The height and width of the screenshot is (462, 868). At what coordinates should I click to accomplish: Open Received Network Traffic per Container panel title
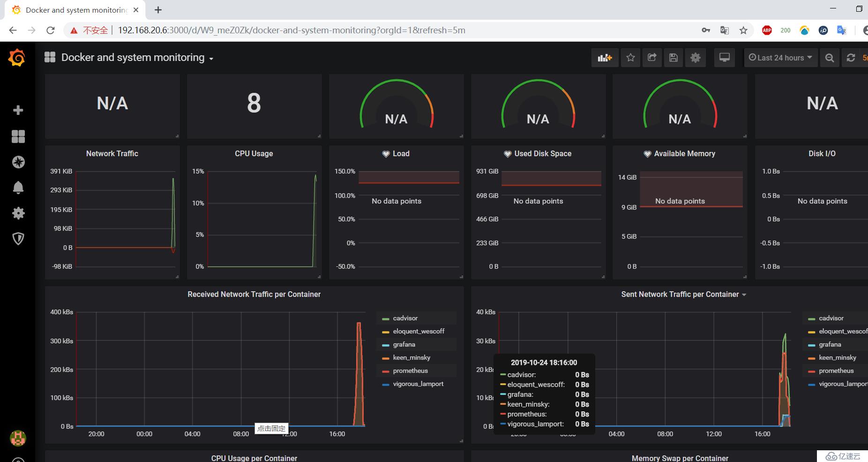pyautogui.click(x=254, y=294)
